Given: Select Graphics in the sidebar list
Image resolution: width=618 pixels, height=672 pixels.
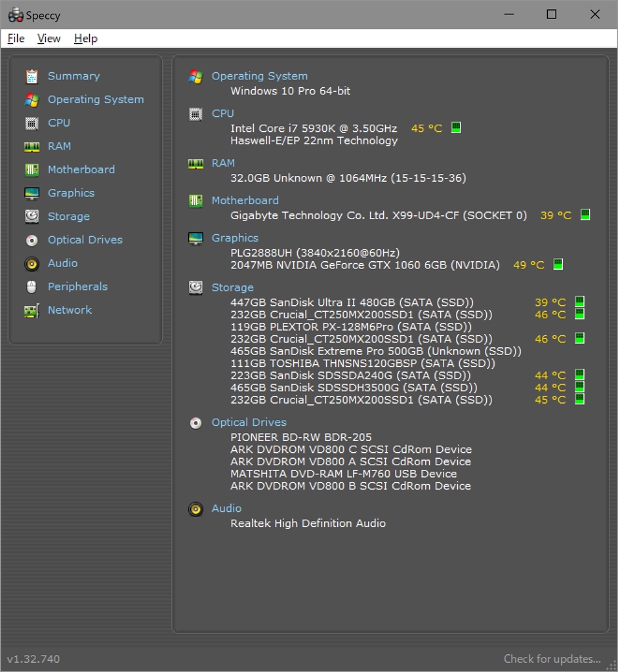Looking at the screenshot, I should coord(71,193).
